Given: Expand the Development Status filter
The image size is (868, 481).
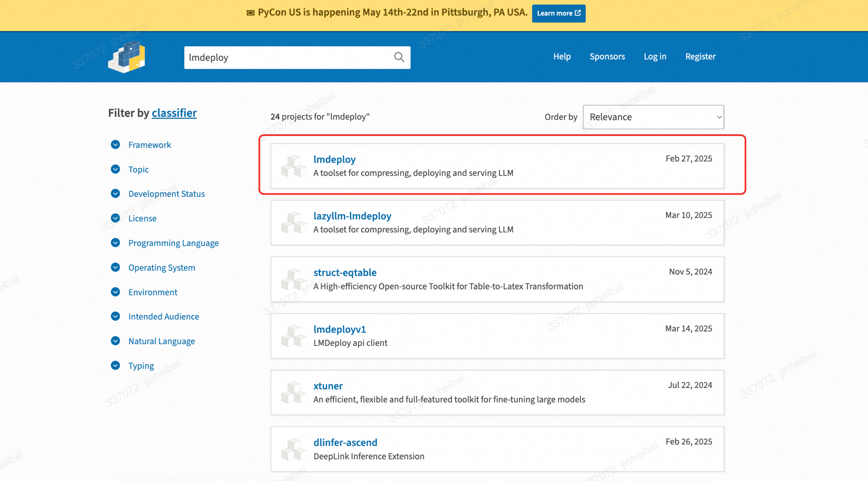Looking at the screenshot, I should pos(116,194).
